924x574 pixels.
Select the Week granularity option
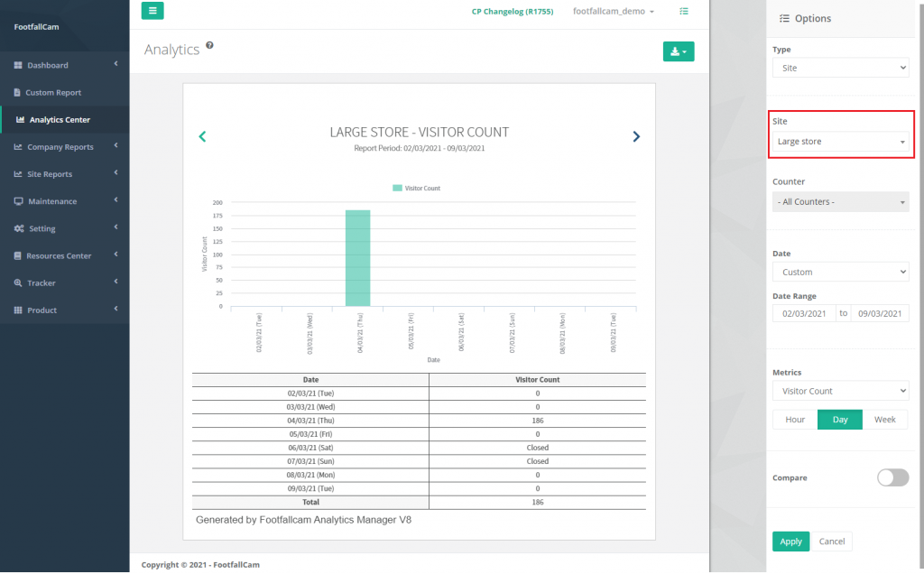click(885, 420)
